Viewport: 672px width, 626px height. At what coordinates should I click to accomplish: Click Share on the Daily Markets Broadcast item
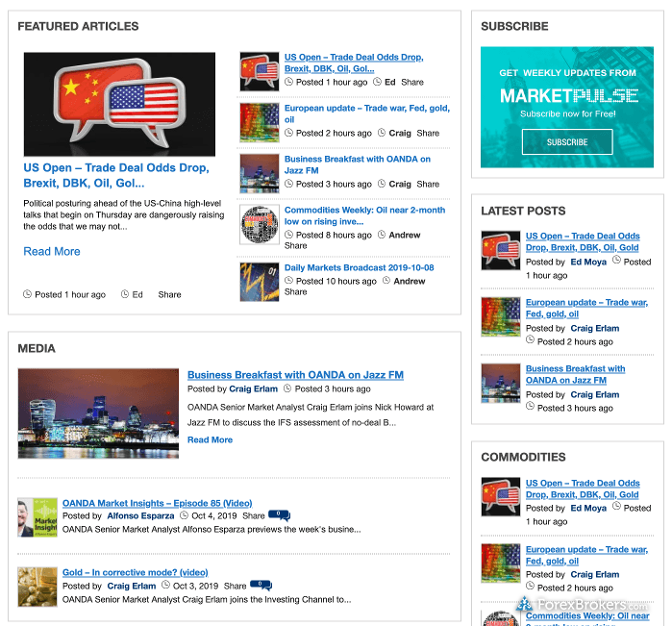click(296, 291)
